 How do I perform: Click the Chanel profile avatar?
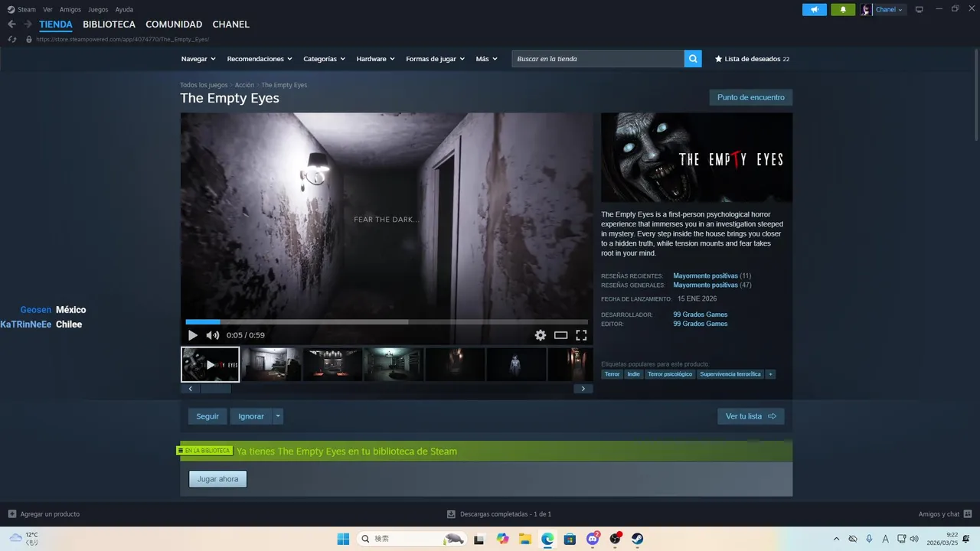(x=866, y=9)
